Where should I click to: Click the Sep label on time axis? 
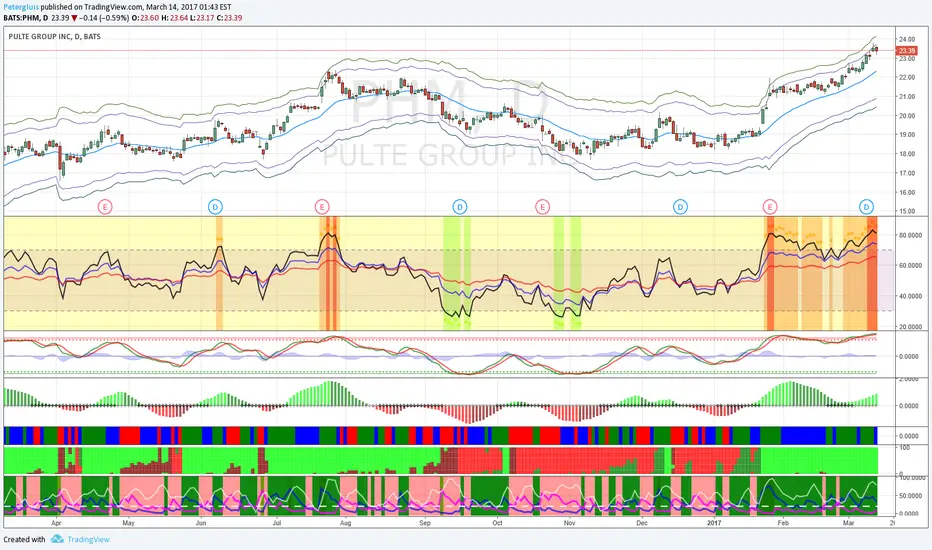[424, 523]
